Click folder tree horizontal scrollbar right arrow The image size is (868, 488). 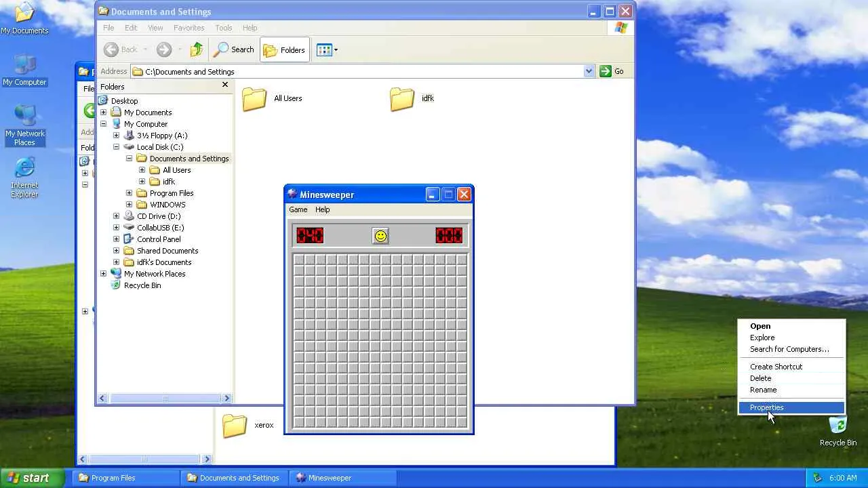click(227, 399)
